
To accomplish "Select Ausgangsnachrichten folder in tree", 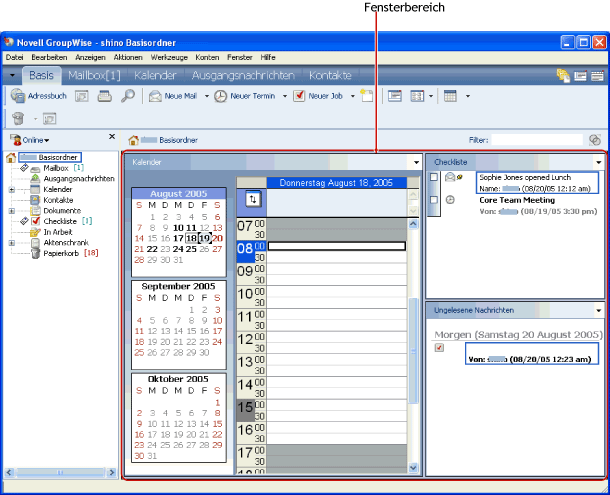I will (x=79, y=179).
